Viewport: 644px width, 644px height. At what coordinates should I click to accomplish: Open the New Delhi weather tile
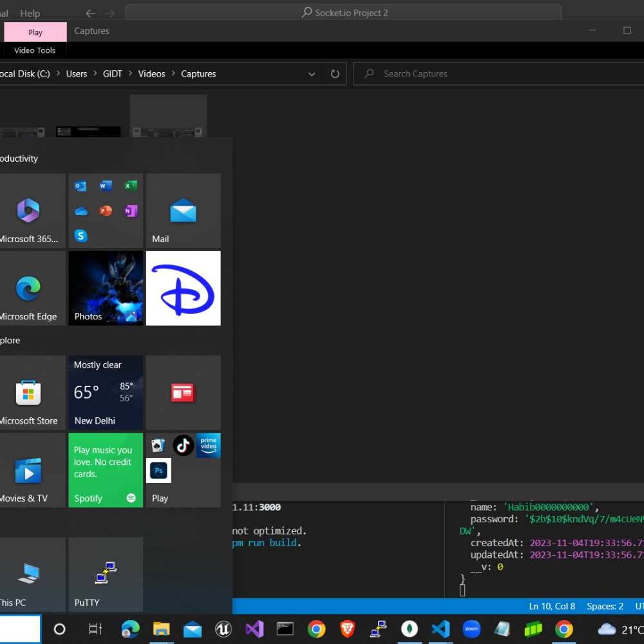tap(106, 393)
